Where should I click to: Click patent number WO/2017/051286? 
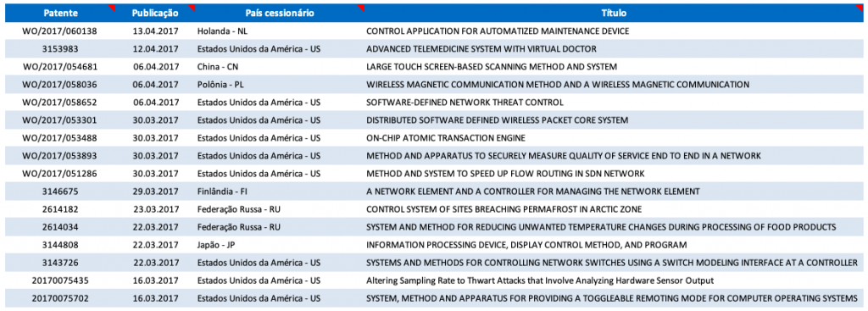pyautogui.click(x=60, y=174)
